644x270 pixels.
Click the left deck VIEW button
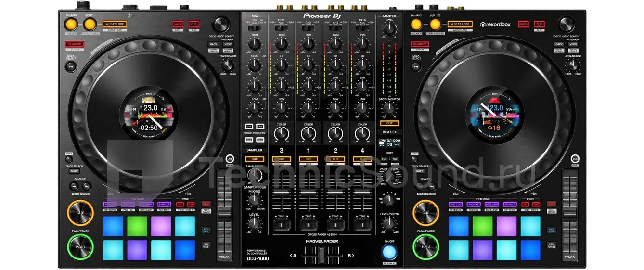[227, 44]
